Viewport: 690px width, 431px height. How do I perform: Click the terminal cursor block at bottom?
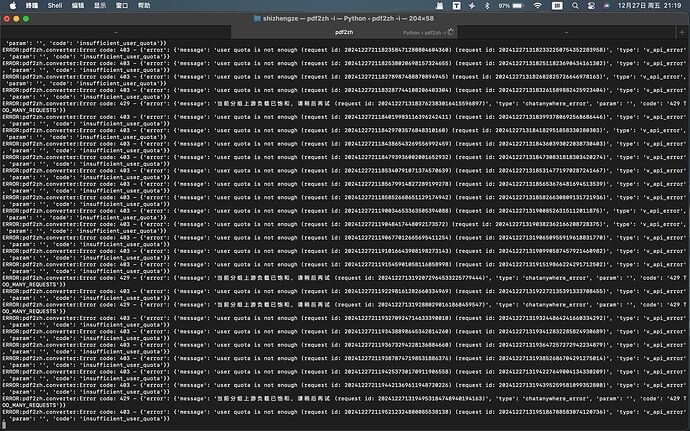(x=4, y=425)
